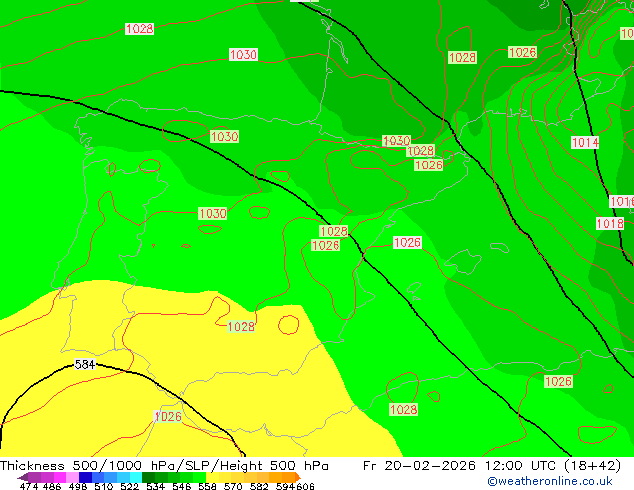This screenshot has width=634, height=490.
Task: Click the bright magenta legend swatch
Action: click(60, 477)
